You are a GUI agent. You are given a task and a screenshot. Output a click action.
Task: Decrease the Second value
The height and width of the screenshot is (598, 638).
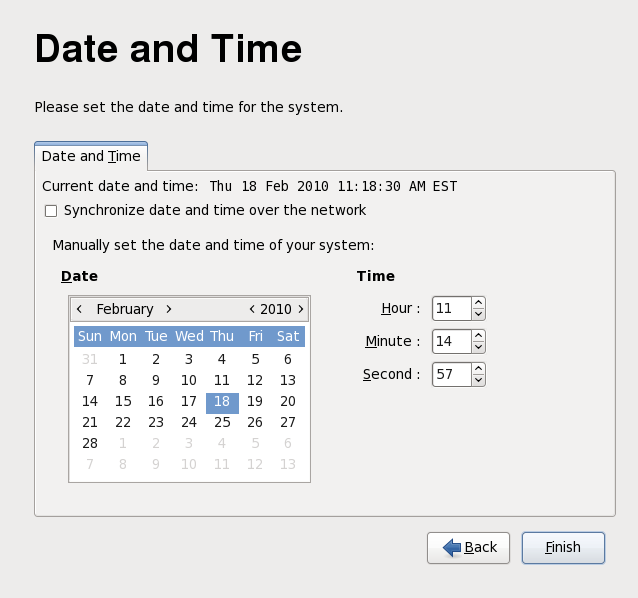click(x=478, y=380)
